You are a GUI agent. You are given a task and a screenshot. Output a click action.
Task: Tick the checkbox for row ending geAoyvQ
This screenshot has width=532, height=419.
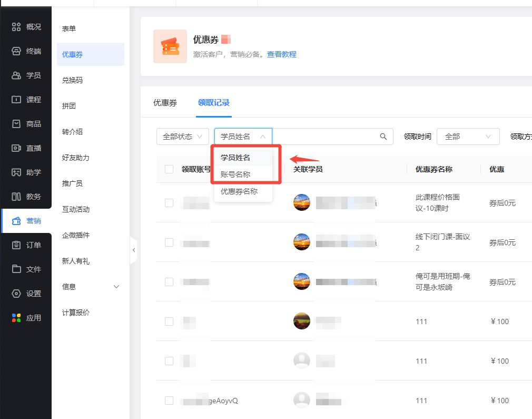coord(169,401)
